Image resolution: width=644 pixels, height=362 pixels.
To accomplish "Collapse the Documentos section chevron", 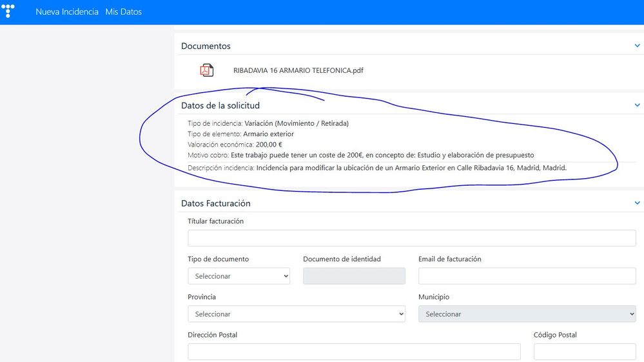I will pos(637,46).
